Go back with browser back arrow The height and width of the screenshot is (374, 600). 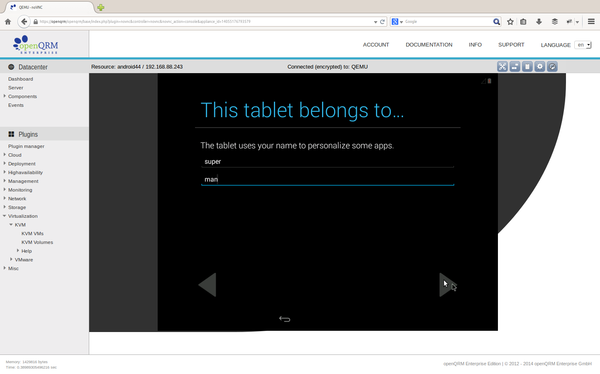24,21
